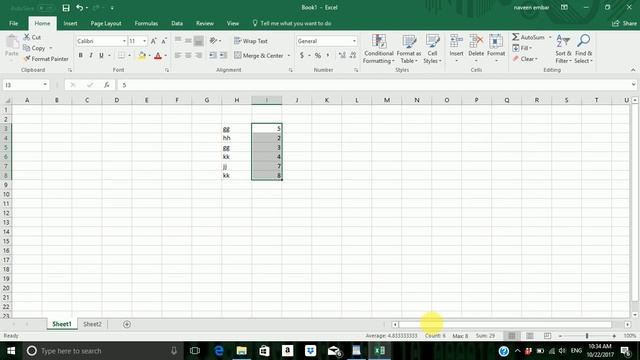Click the Save icon in quick access toolbar
640x360 pixels.
(x=66, y=8)
